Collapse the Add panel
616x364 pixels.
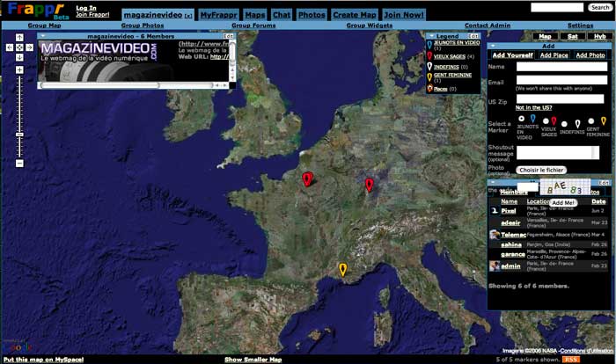click(x=492, y=46)
